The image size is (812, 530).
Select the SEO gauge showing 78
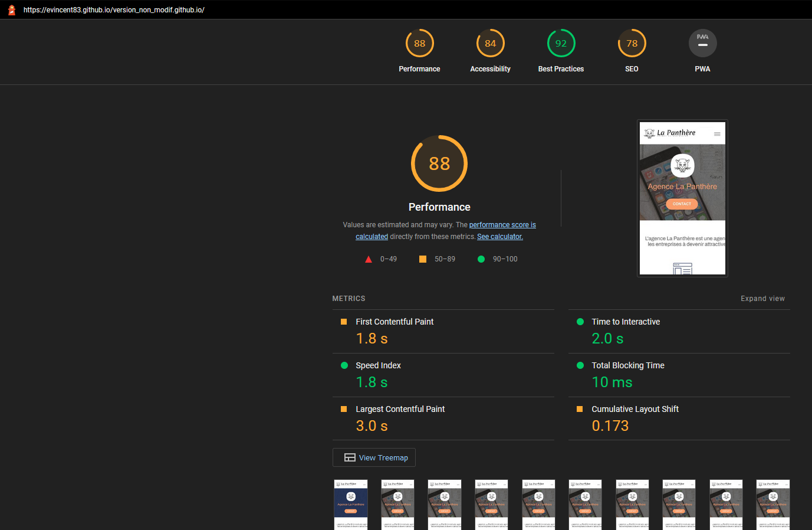[632, 42]
